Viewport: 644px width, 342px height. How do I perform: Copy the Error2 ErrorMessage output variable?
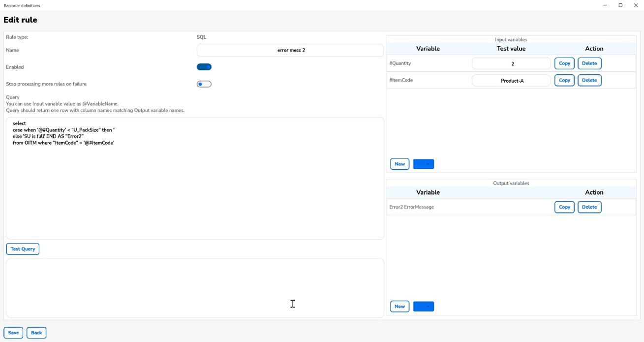click(x=564, y=207)
